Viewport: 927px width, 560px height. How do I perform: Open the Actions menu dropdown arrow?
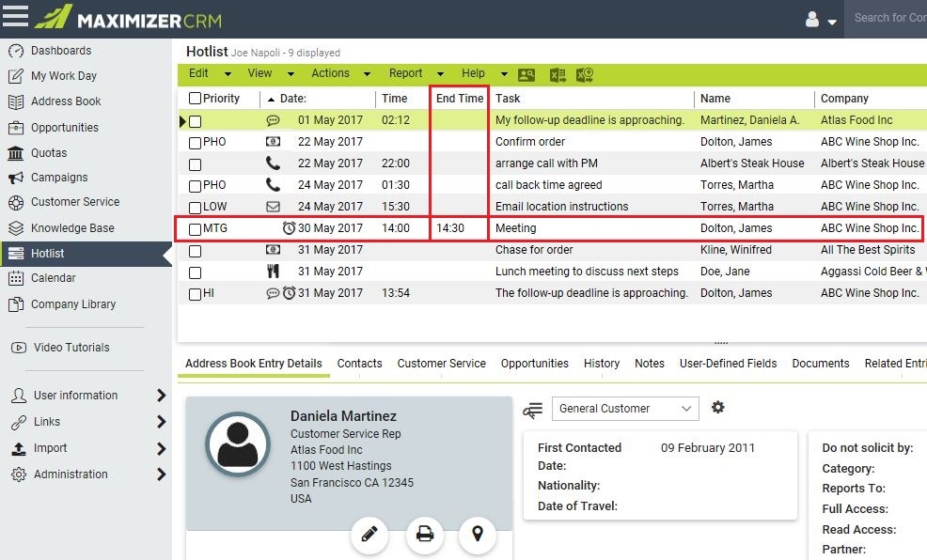coord(368,74)
